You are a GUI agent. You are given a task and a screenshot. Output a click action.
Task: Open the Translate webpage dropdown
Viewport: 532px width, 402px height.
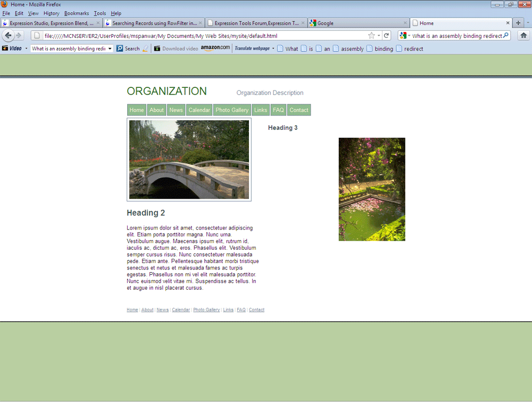(x=273, y=48)
